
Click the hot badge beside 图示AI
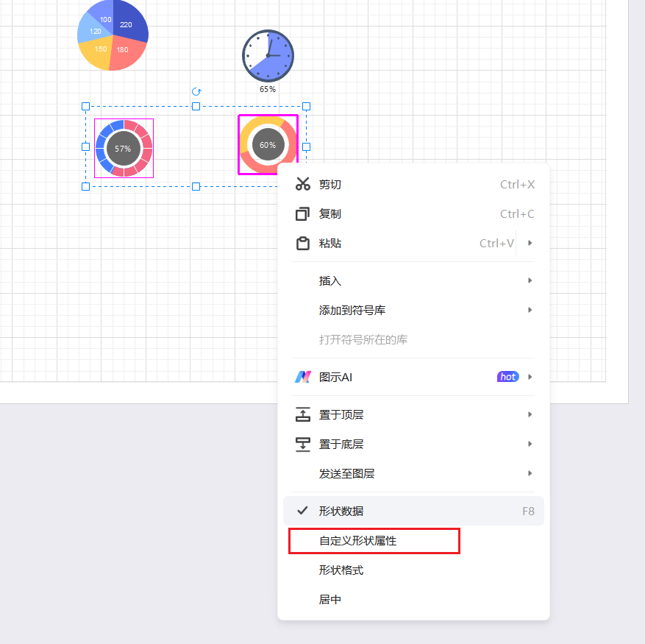pos(507,377)
